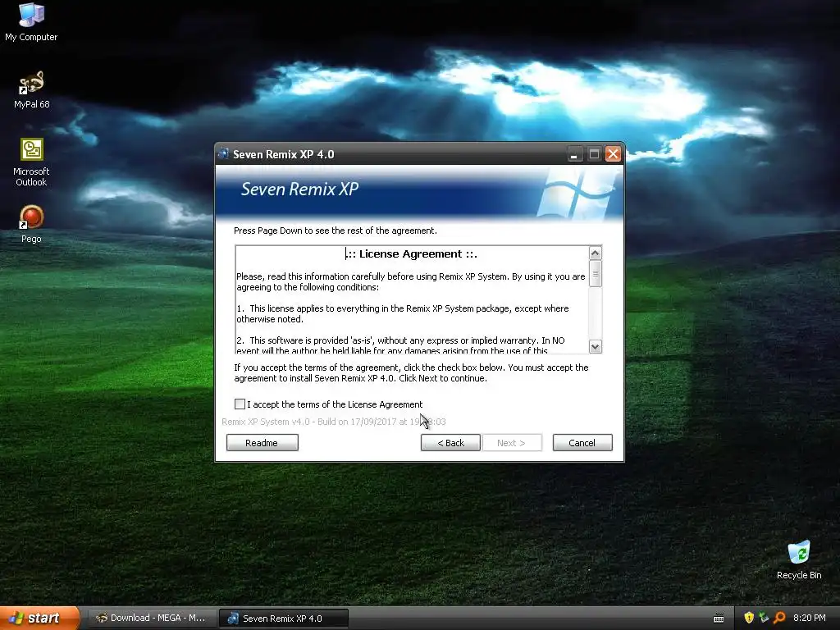Close the Seven Remix XP 4.0 window
This screenshot has width=840, height=630.
613,154
